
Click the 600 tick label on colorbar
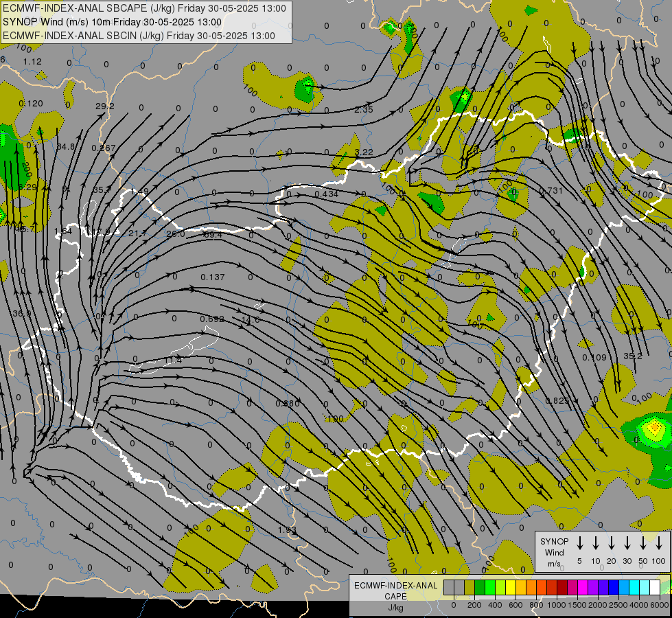click(x=515, y=605)
